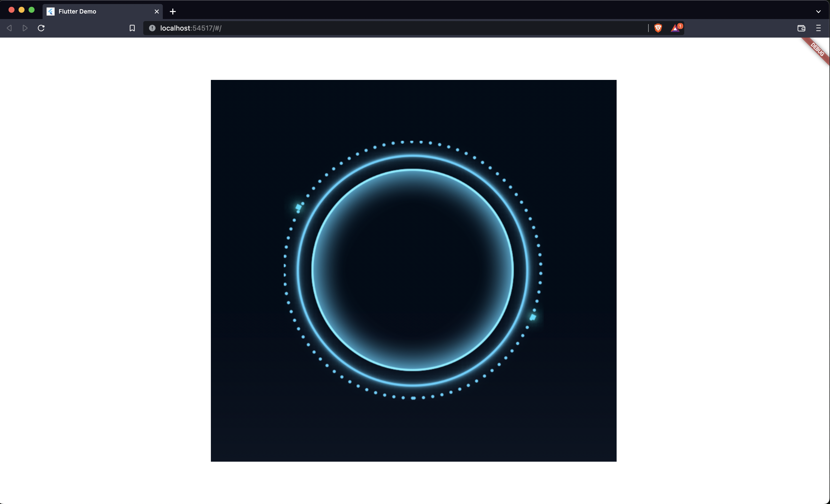Minimize the window with yellow button
The width and height of the screenshot is (830, 504).
tap(22, 10)
